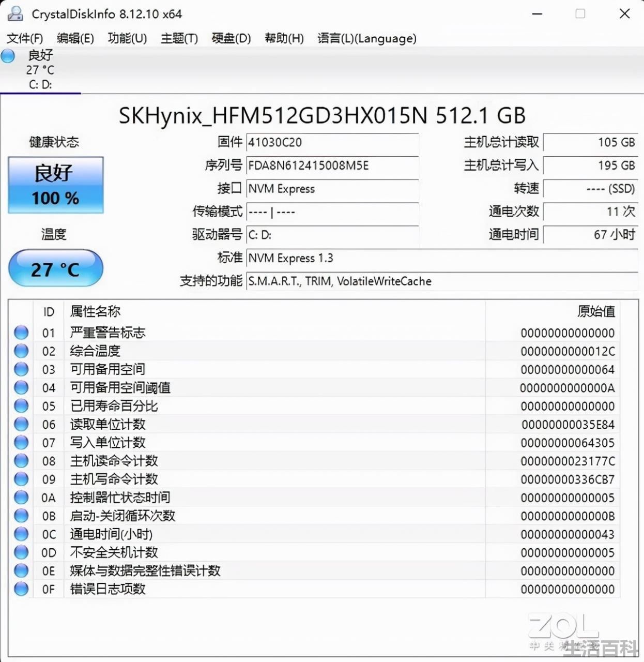Click the 良好 100 % health status button
This screenshot has height=662, width=644.
point(56,185)
